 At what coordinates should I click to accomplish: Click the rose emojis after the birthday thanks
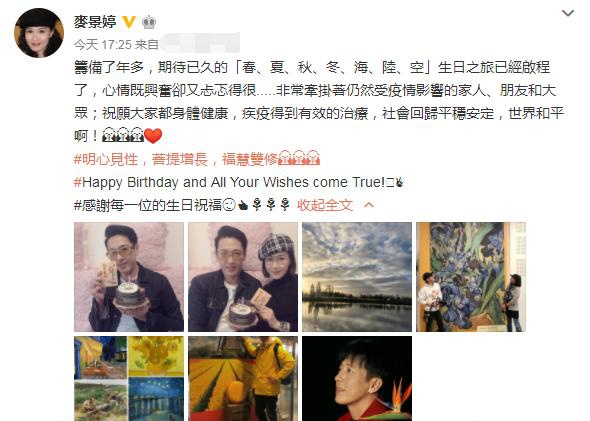(271, 205)
